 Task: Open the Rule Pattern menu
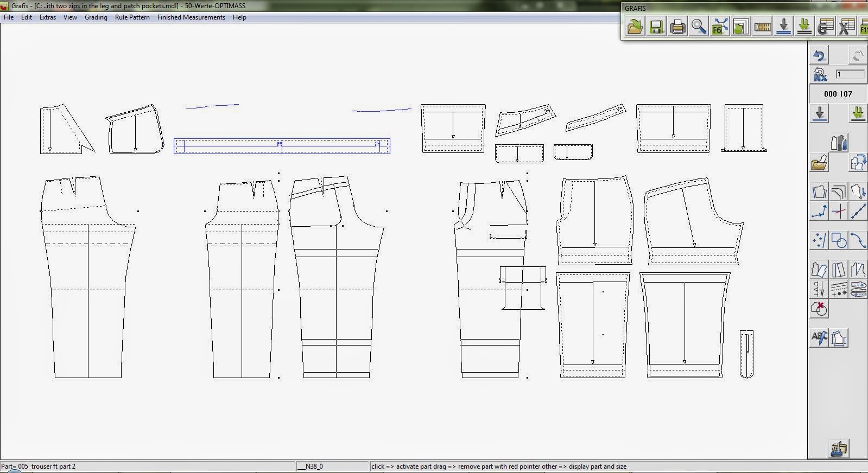[x=132, y=17]
